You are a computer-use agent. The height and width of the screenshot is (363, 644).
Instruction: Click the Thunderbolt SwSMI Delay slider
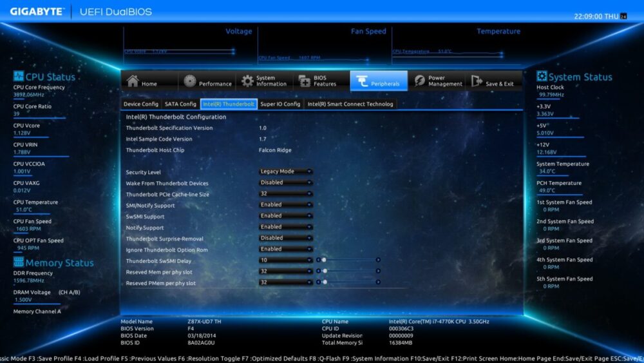point(348,260)
